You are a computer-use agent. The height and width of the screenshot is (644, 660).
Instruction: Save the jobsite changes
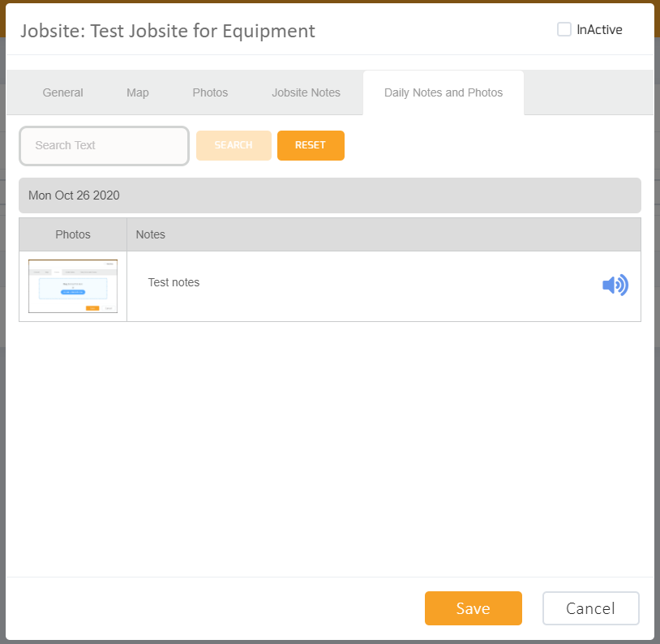(x=473, y=608)
